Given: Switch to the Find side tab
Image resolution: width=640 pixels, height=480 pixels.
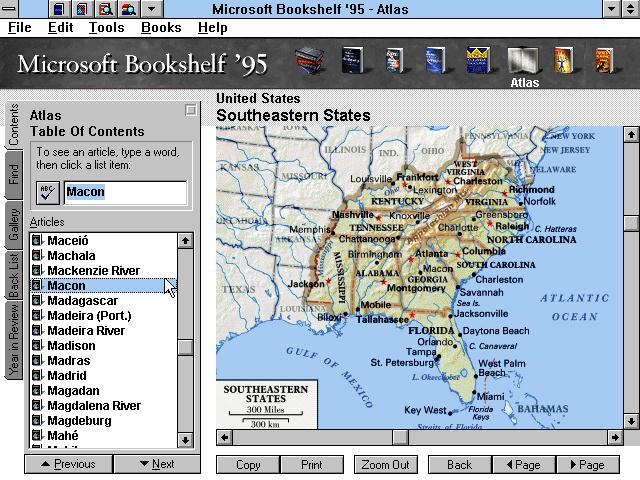Looking at the screenshot, I should (13, 175).
